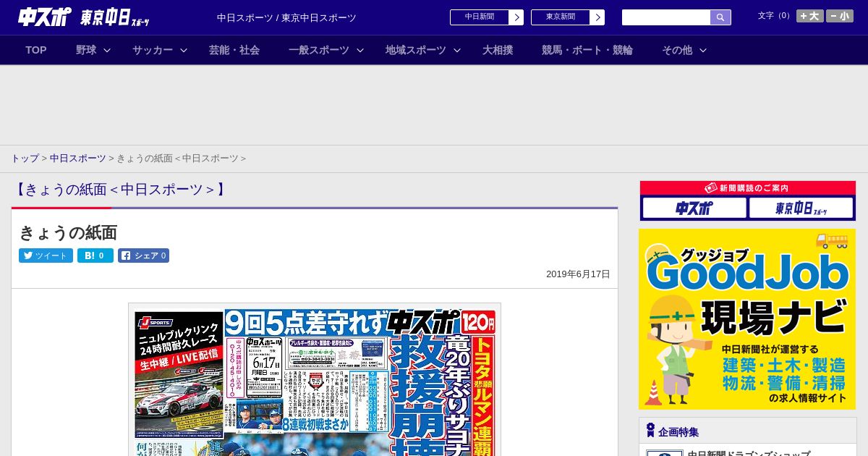Screen dimensions: 868x456
Task: Open the 東京新聞 header link button
Action: coord(561,17)
